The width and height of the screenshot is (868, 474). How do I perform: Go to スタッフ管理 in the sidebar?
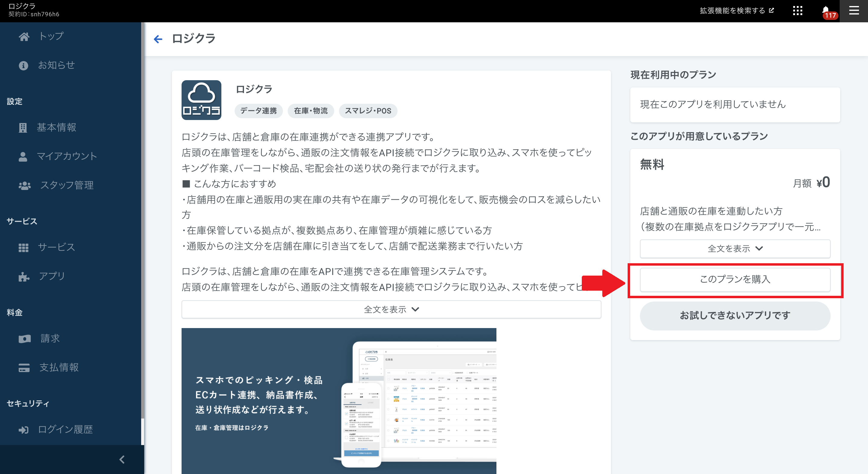pos(67,185)
